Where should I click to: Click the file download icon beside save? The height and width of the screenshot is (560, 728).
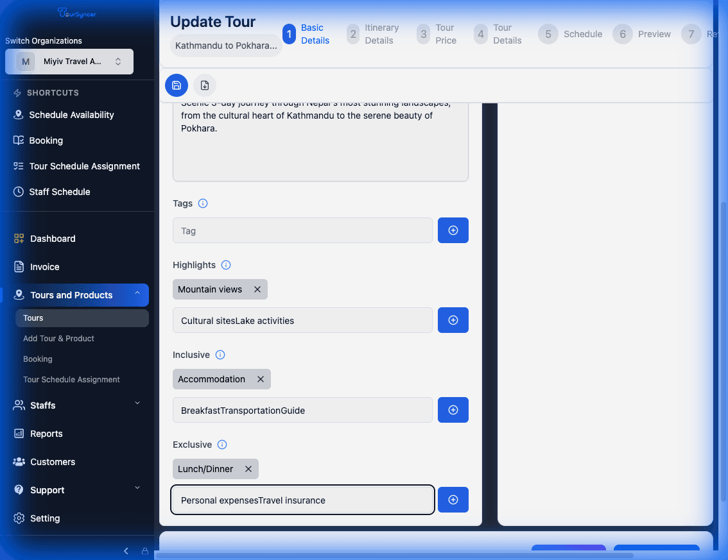205,85
